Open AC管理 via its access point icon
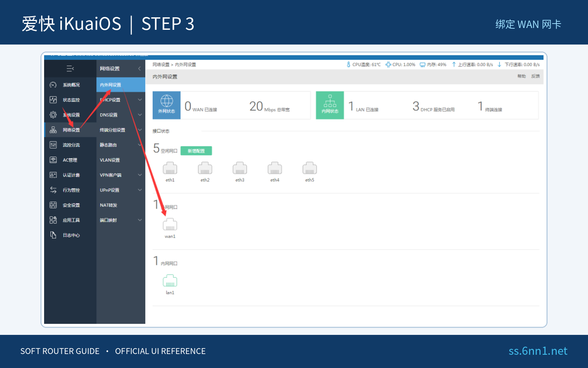Image resolution: width=588 pixels, height=368 pixels. click(x=53, y=160)
